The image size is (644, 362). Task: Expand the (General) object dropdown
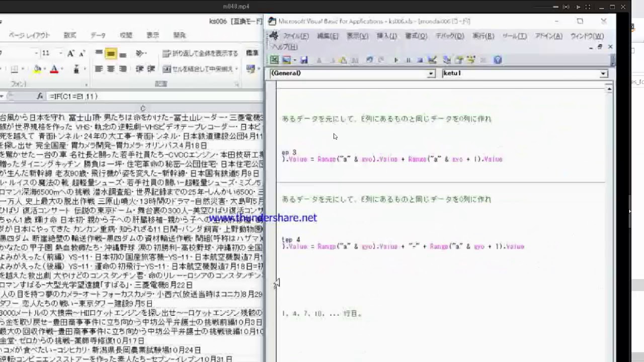pos(431,74)
